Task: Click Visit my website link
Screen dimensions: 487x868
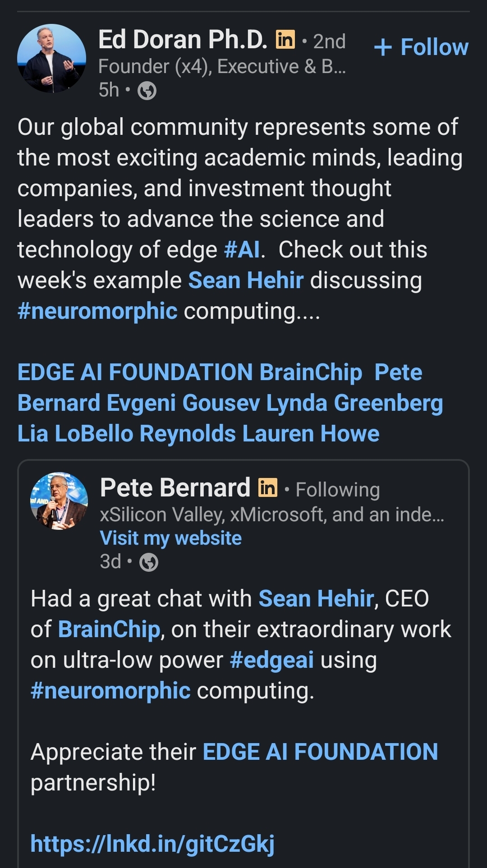Action: click(171, 538)
